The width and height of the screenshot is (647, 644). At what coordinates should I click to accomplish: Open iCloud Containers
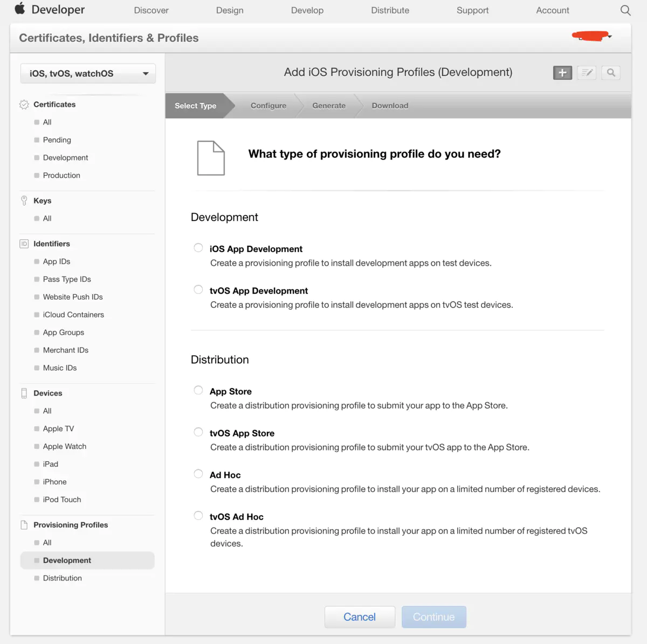(73, 315)
